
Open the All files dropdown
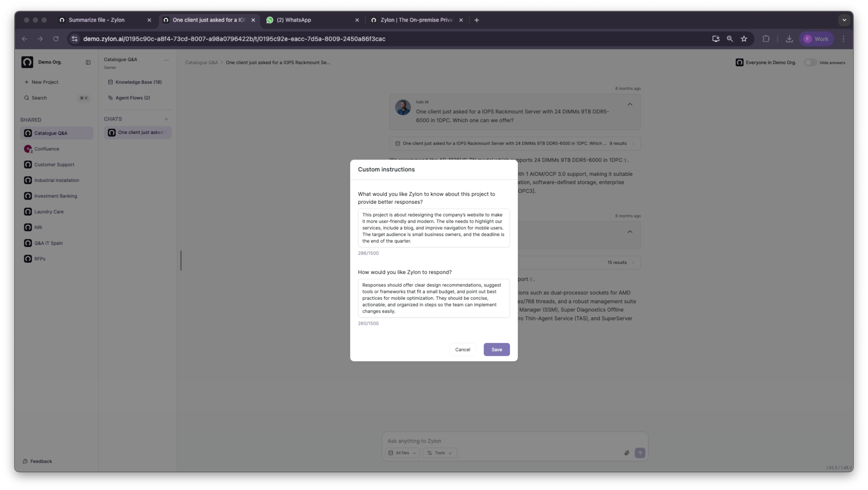coord(402,453)
